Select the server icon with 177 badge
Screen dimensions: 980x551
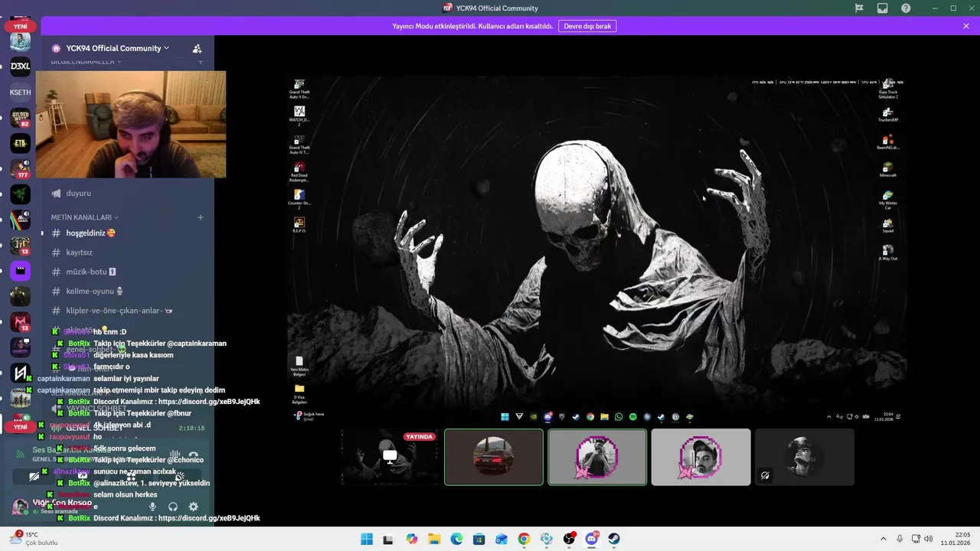tap(20, 168)
